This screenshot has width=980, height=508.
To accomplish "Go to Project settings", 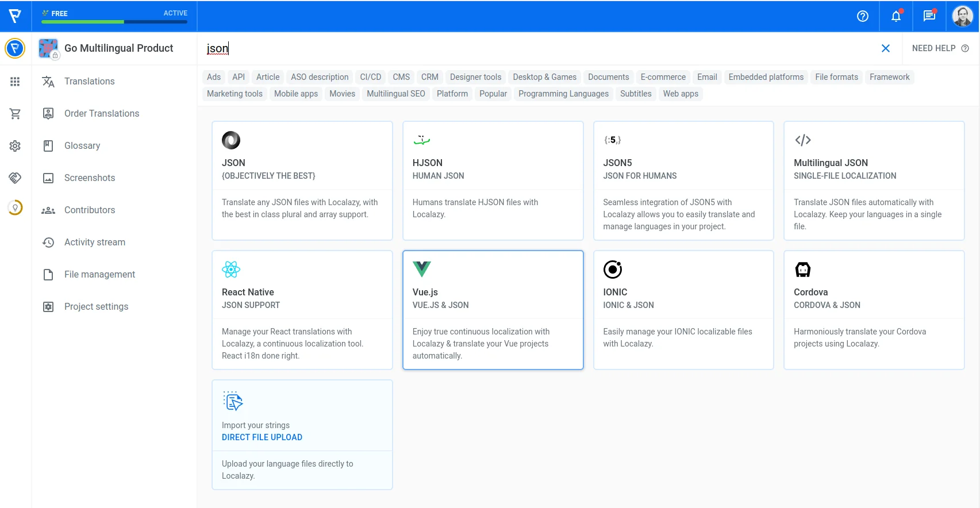I will point(96,307).
